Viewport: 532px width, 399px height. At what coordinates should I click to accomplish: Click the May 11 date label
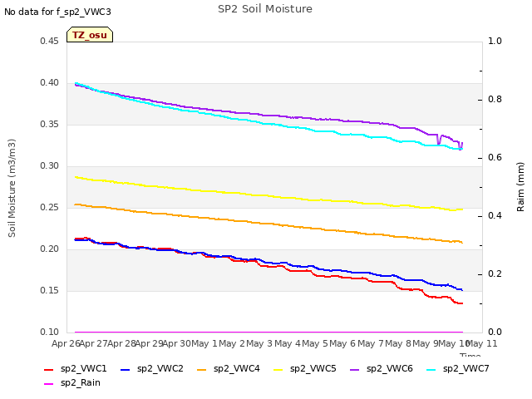click(483, 344)
